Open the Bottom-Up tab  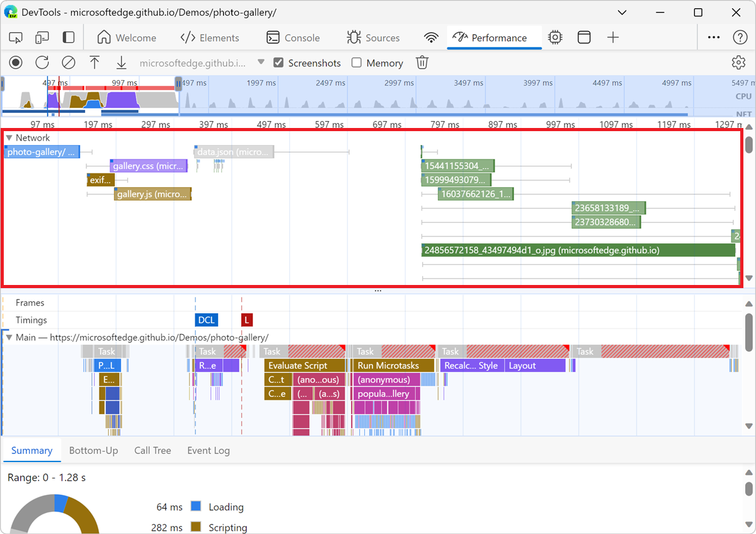tap(93, 450)
